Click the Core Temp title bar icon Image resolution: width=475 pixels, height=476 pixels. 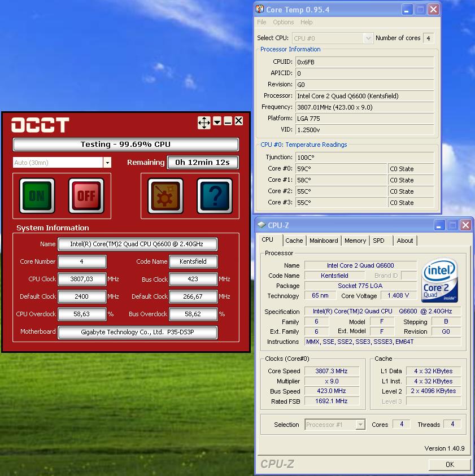pyautogui.click(x=260, y=9)
